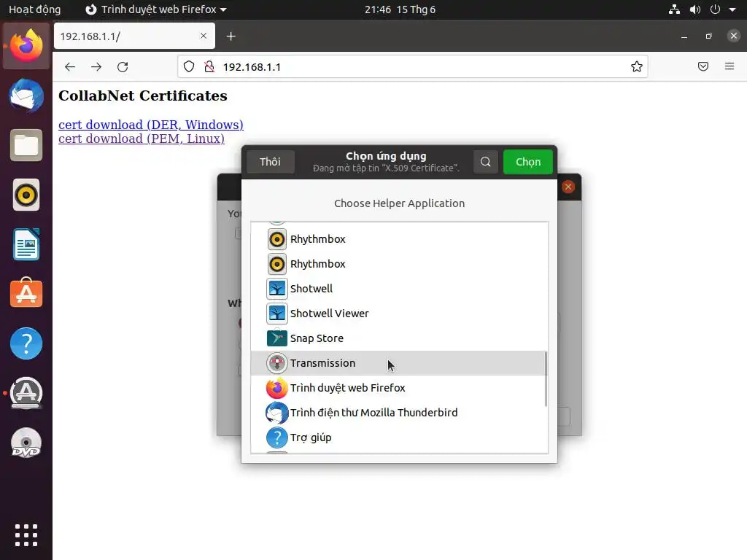
Task: Select Trình duyệt web Firefox in list
Action: [x=399, y=388]
